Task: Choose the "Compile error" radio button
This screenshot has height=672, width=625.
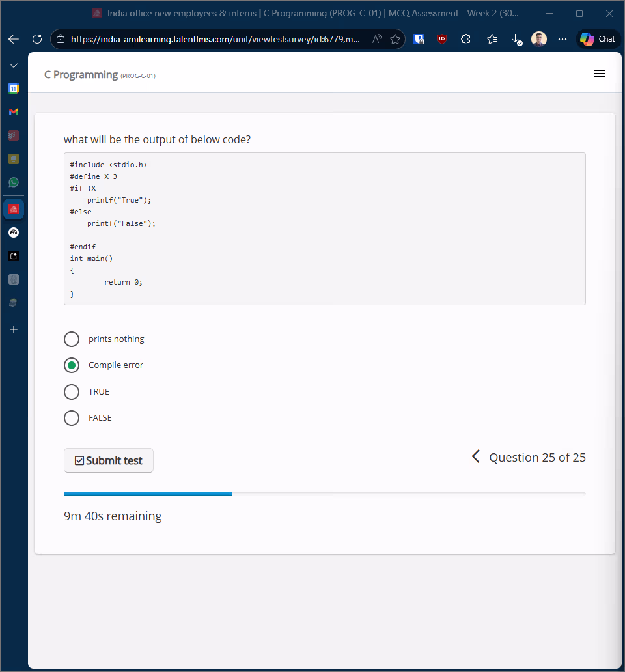Action: 72,365
